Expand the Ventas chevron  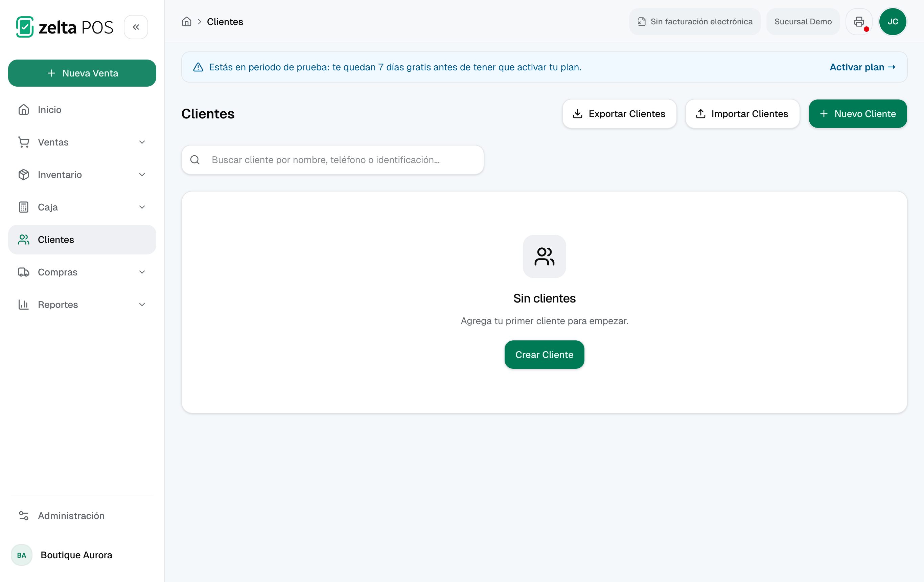coord(142,142)
